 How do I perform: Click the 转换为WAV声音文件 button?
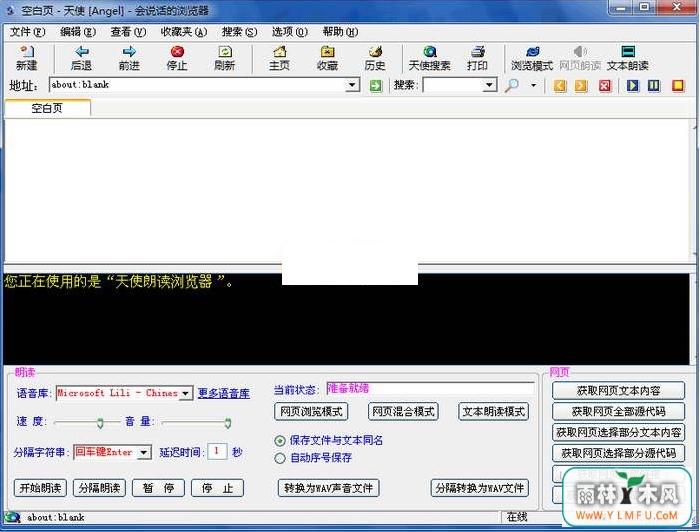pyautogui.click(x=328, y=488)
